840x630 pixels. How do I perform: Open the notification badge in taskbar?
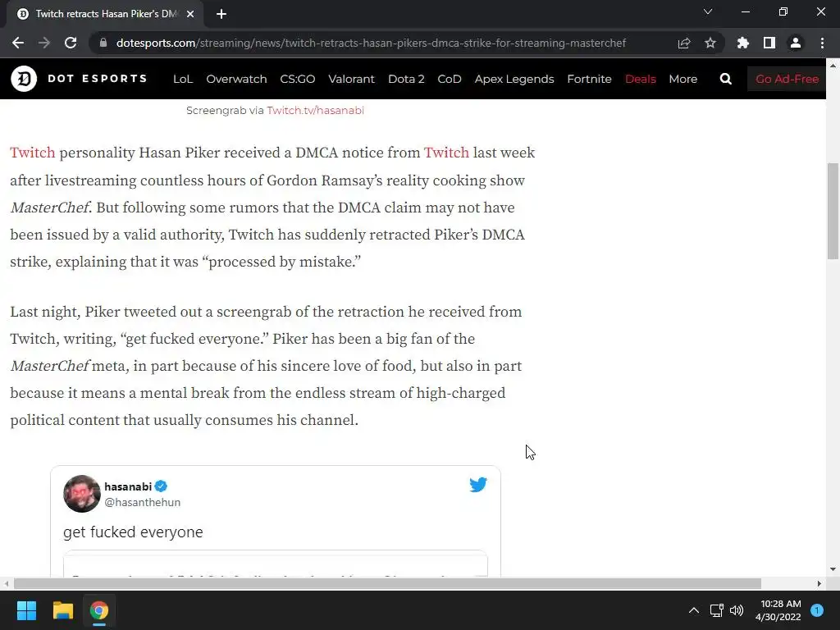(x=817, y=610)
